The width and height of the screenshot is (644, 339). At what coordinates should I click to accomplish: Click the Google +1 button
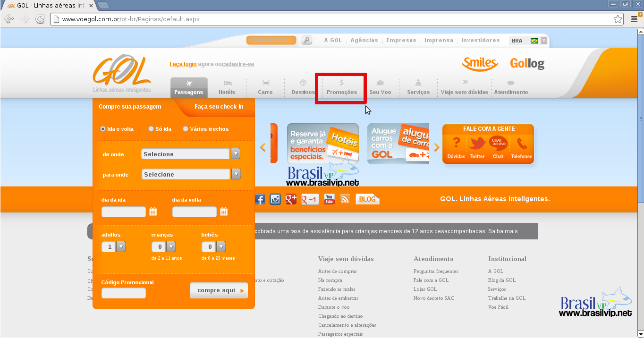coord(310,199)
